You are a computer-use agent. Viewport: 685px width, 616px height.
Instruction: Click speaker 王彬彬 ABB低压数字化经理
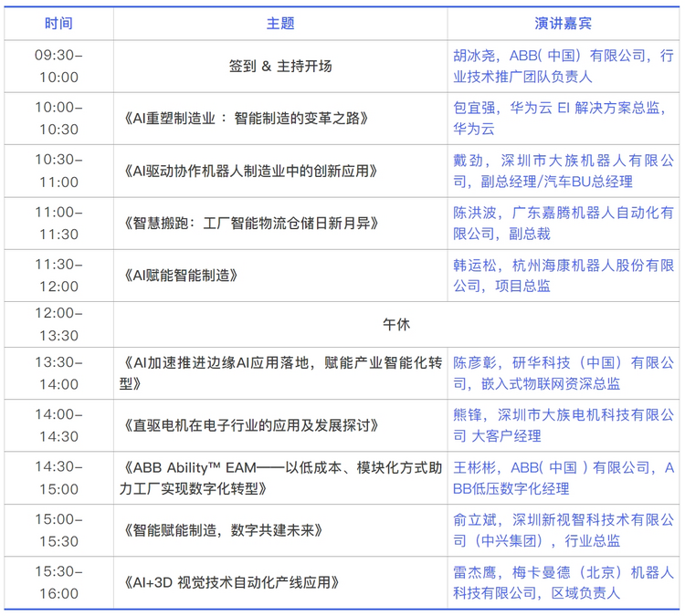[x=564, y=478]
